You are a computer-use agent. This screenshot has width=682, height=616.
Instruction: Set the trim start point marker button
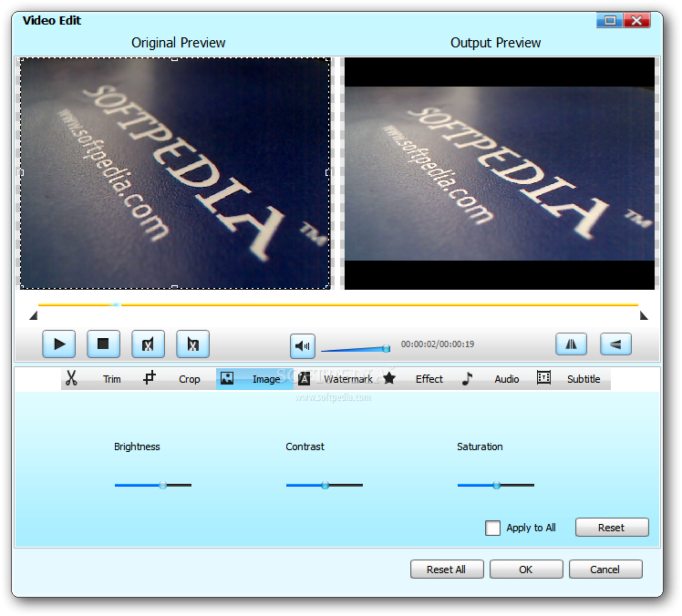tap(148, 344)
